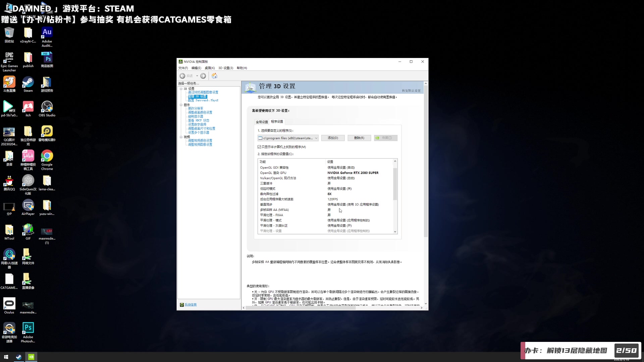Viewport: 644px width, 362px height.
Task: Open the v2rayN folder on desktop
Action: coord(28,35)
